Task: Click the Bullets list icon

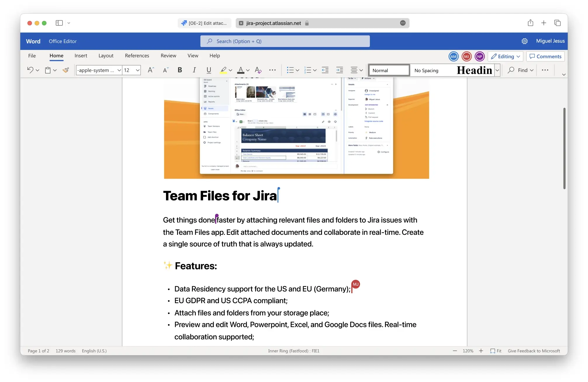Action: point(290,70)
